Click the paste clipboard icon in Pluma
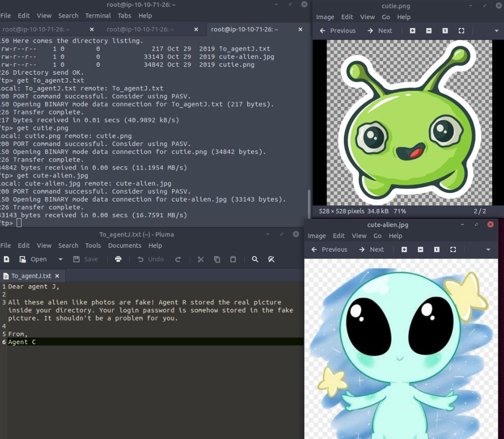 tap(233, 259)
